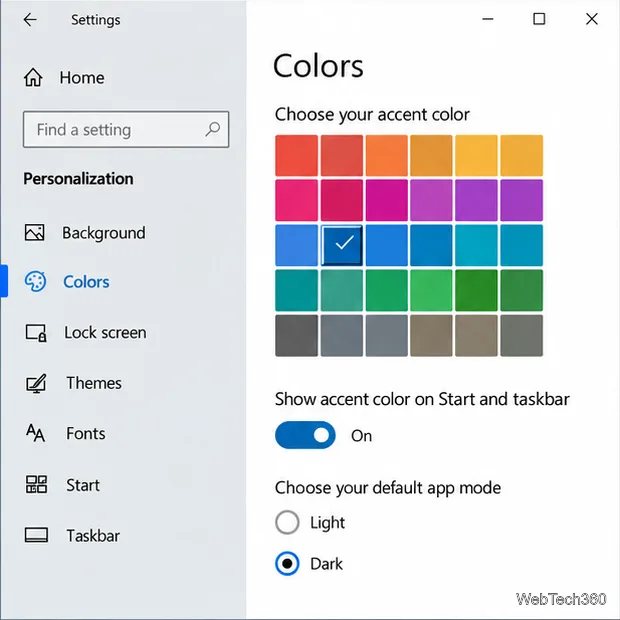Pick the last dark green swatch, fourth row

tap(522, 290)
